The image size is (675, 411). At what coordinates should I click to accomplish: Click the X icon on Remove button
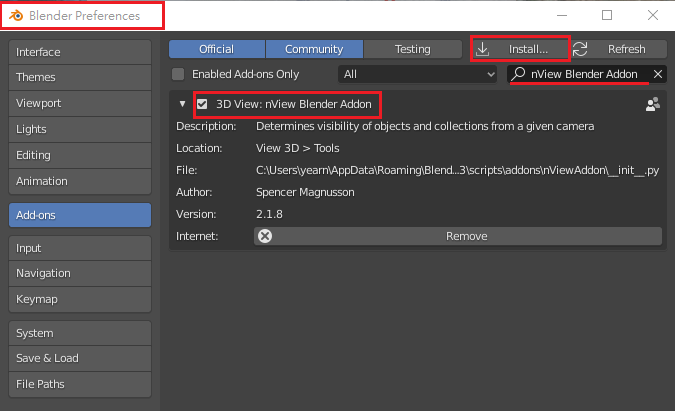(265, 236)
